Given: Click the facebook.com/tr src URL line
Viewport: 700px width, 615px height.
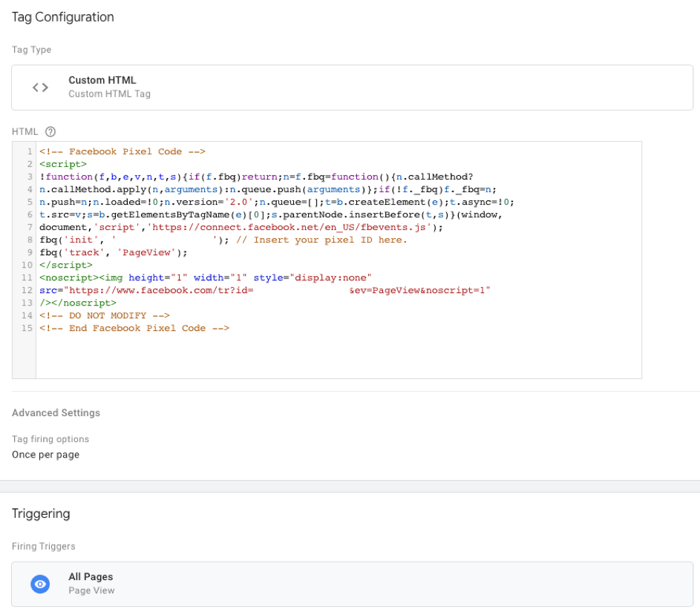Looking at the screenshot, I should (148, 290).
